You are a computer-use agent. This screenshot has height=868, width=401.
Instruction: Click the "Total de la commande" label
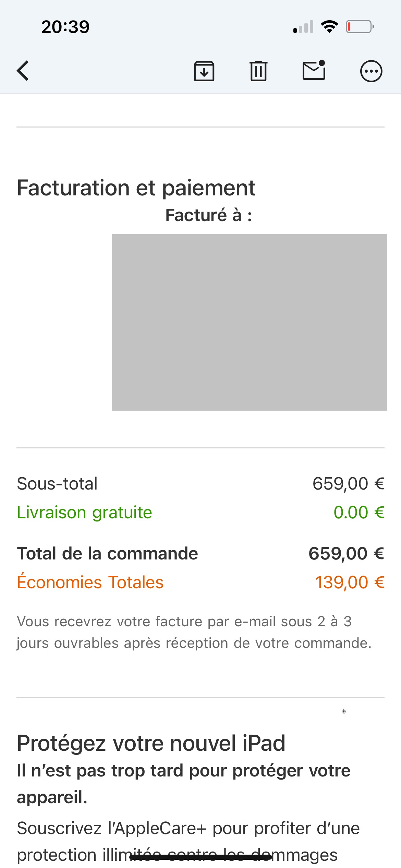108,553
